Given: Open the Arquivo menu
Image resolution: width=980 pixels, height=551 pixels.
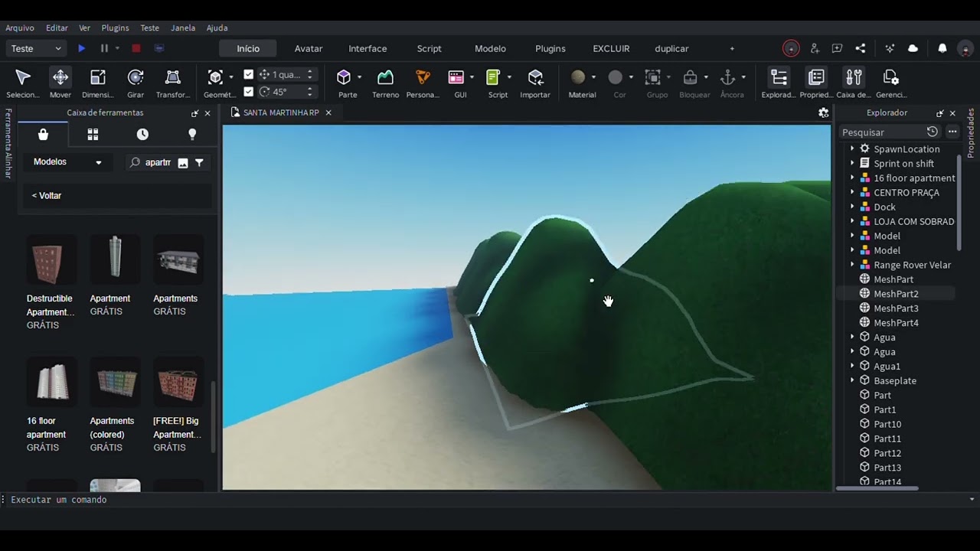Looking at the screenshot, I should click(x=20, y=28).
